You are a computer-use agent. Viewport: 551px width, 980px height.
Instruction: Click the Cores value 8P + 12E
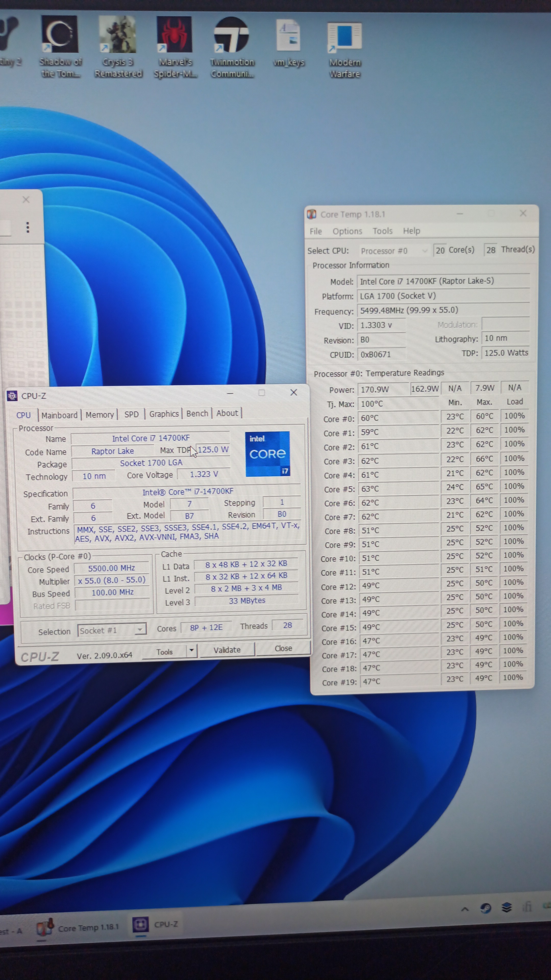pyautogui.click(x=206, y=627)
